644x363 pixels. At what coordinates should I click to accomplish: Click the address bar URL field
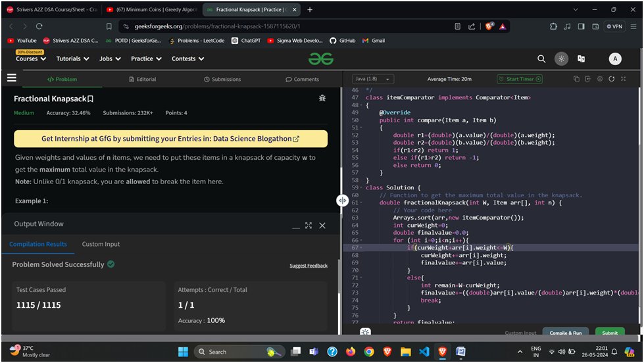pyautogui.click(x=287, y=26)
